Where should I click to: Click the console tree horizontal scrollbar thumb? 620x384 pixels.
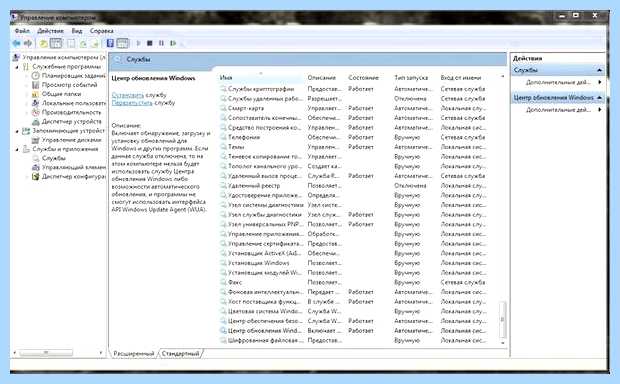point(46,352)
